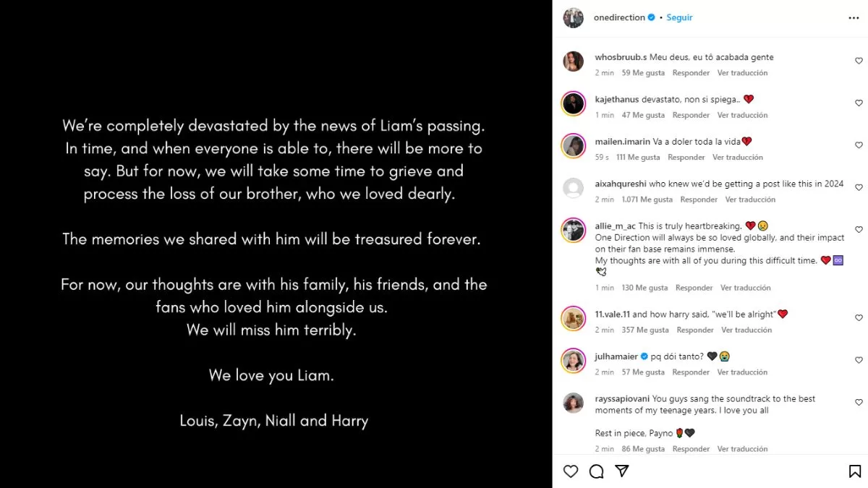868x488 pixels.
Task: Open the three-dot more options menu
Action: click(854, 18)
